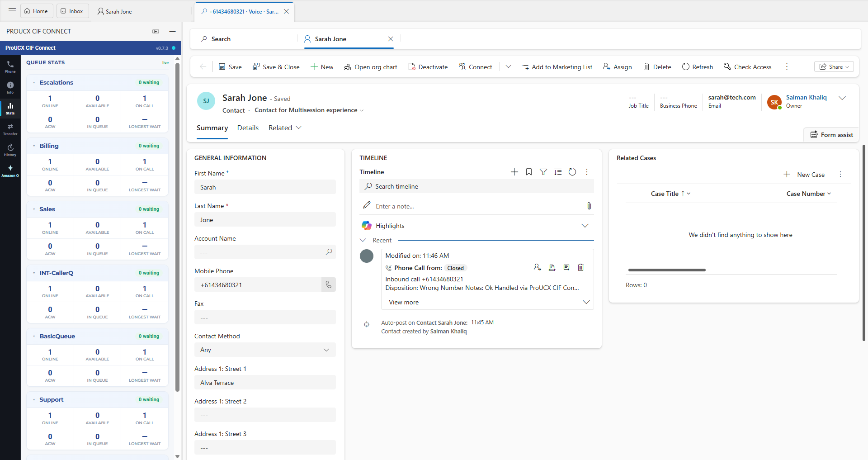Open the Info sidebar icon
868x460 pixels.
coord(10,87)
